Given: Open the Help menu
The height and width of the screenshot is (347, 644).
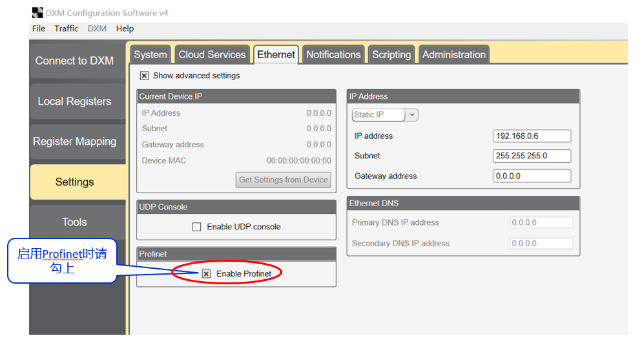Looking at the screenshot, I should (125, 28).
